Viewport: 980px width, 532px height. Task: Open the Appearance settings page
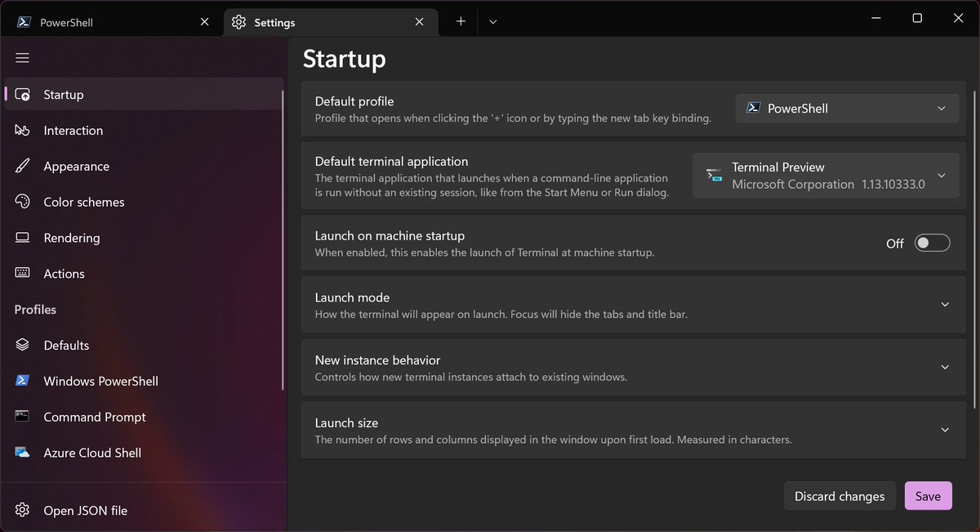coord(144,166)
